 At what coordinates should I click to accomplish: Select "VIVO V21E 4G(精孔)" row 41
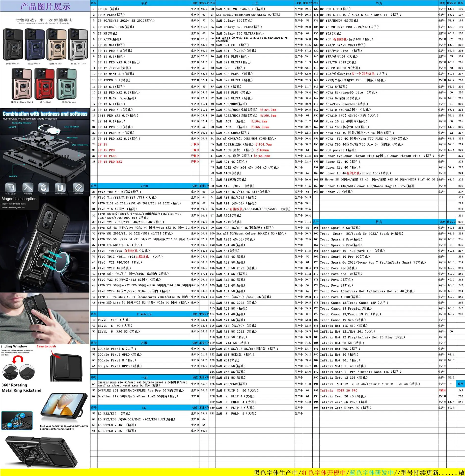click(144, 268)
